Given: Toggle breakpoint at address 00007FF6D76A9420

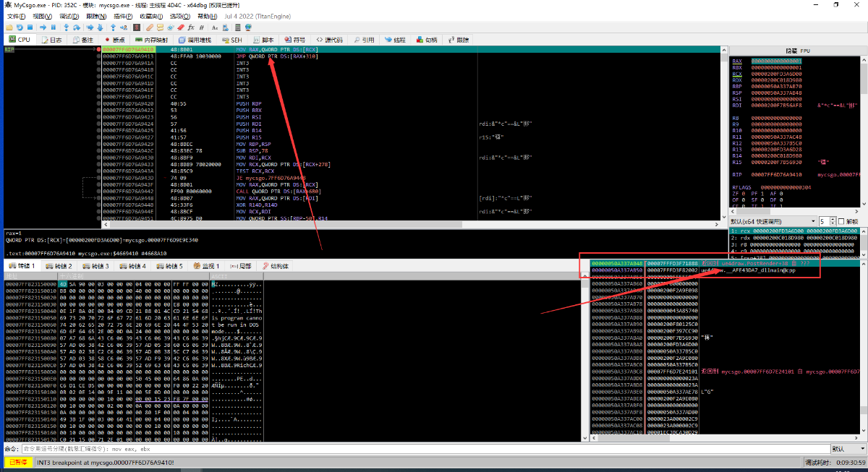Looking at the screenshot, I should pyautogui.click(x=98, y=103).
